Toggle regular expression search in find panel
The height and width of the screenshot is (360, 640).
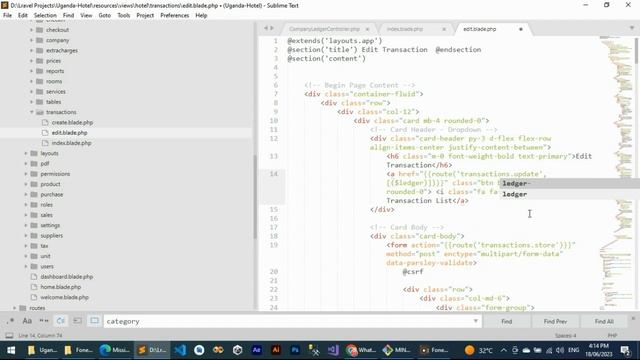pos(10,321)
